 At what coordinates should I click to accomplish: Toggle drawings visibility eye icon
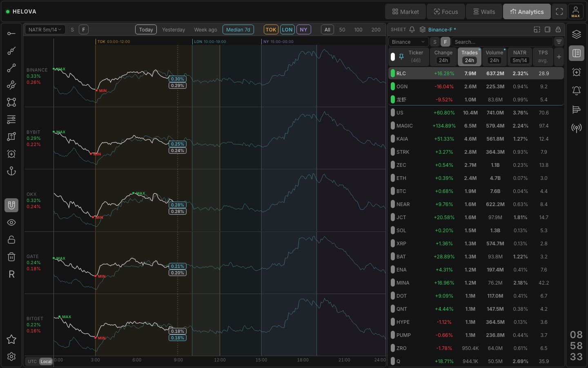pyautogui.click(x=11, y=222)
